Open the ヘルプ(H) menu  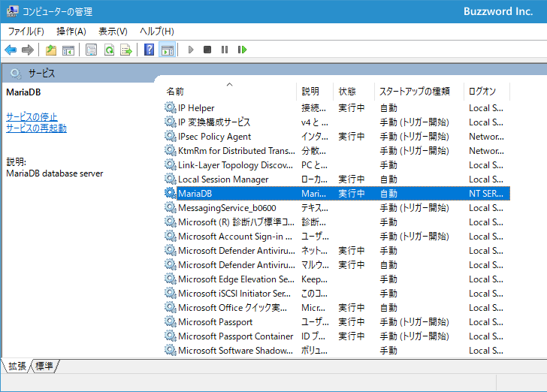click(x=156, y=32)
